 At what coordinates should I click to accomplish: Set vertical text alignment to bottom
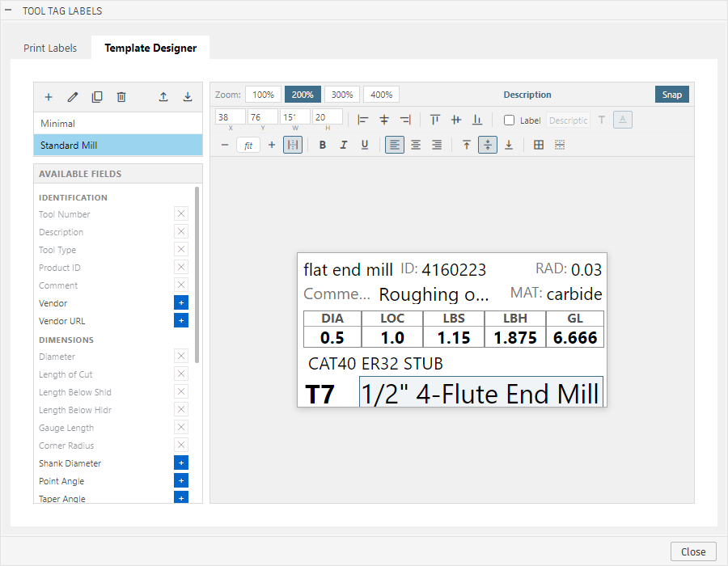(x=509, y=145)
